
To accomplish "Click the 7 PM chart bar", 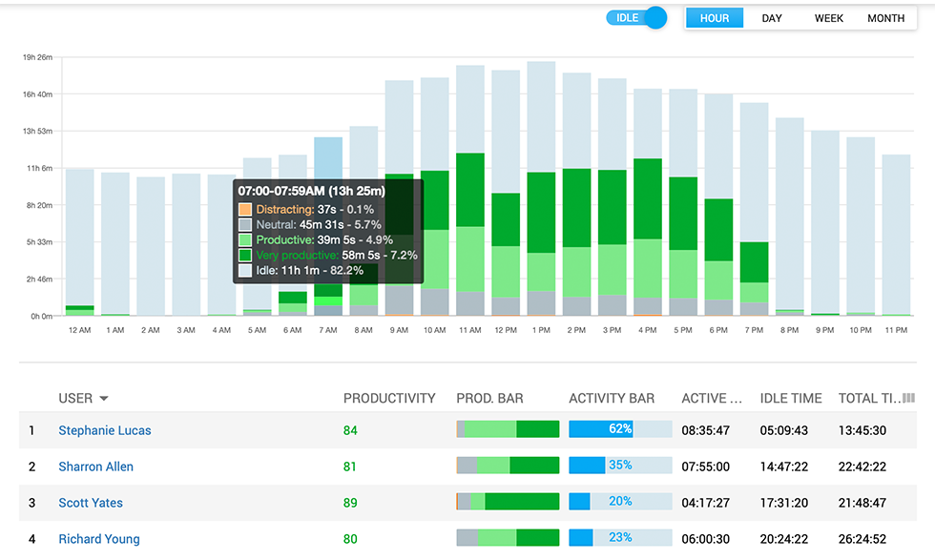I will coord(755,209).
